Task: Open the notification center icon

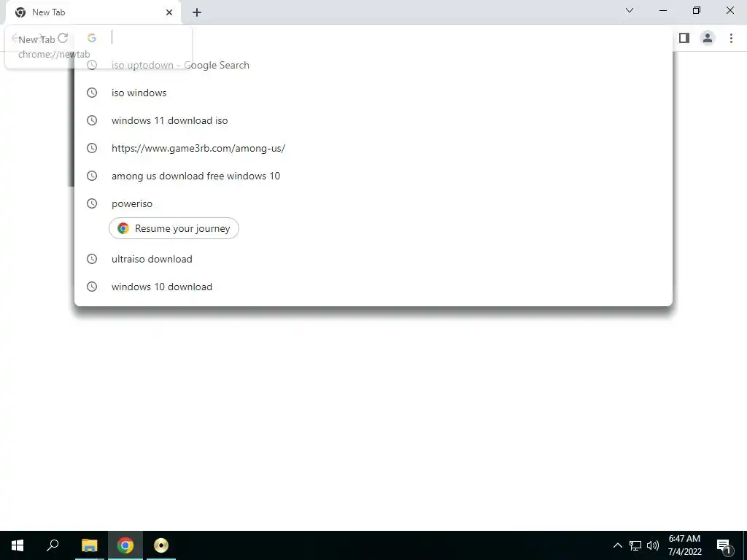Action: point(724,546)
